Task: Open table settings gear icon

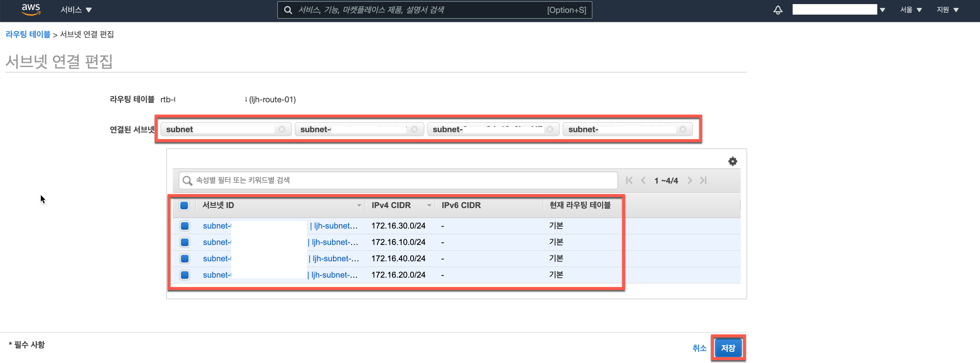Action: tap(732, 161)
